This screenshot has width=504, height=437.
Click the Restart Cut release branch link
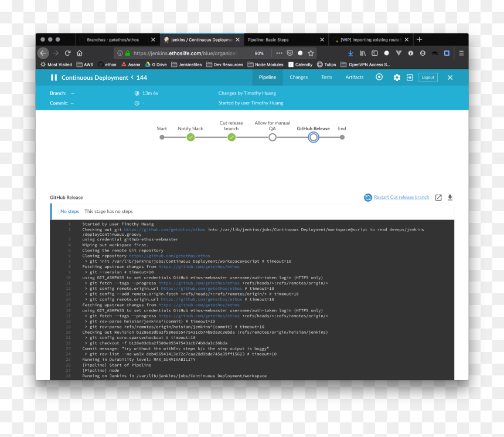[401, 197]
